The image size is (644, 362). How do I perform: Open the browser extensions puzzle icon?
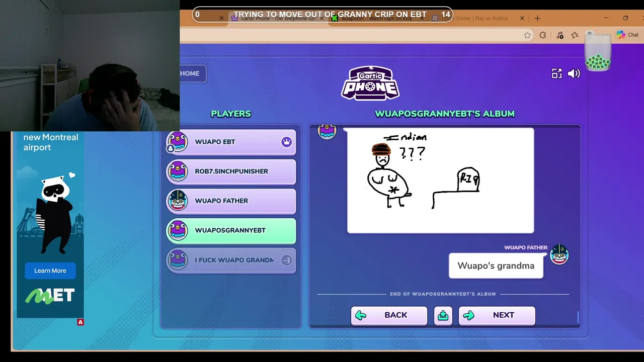tap(542, 35)
